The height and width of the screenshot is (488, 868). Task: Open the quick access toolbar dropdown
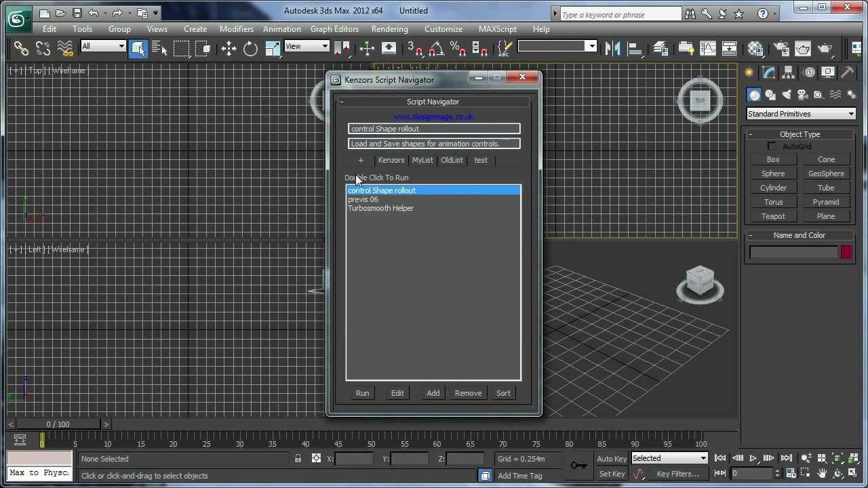tap(155, 13)
